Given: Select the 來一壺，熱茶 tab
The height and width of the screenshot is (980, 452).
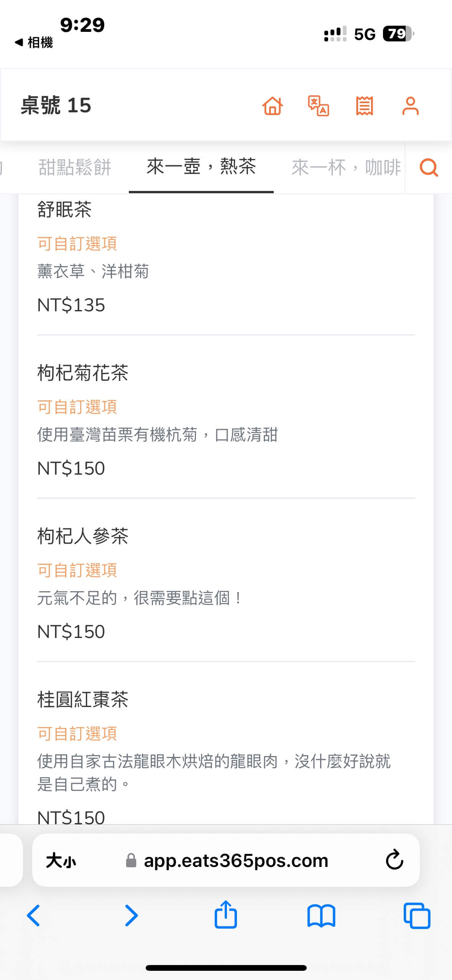Looking at the screenshot, I should point(201,167).
